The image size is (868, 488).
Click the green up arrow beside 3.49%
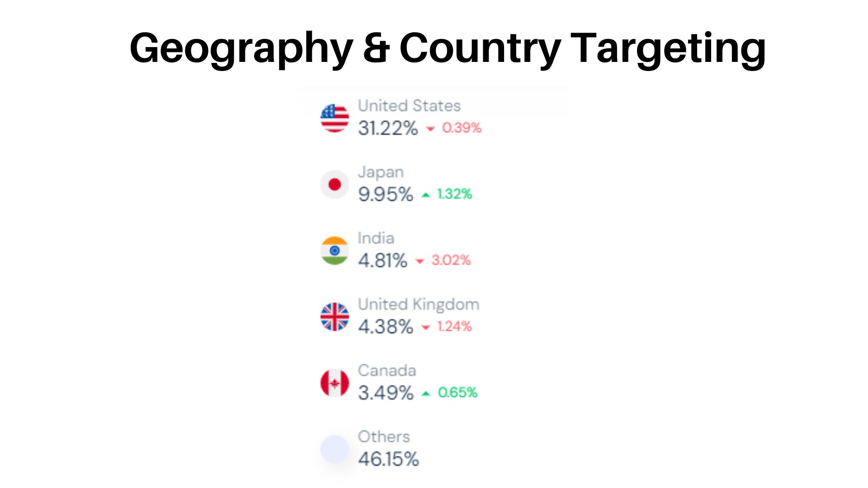click(425, 394)
